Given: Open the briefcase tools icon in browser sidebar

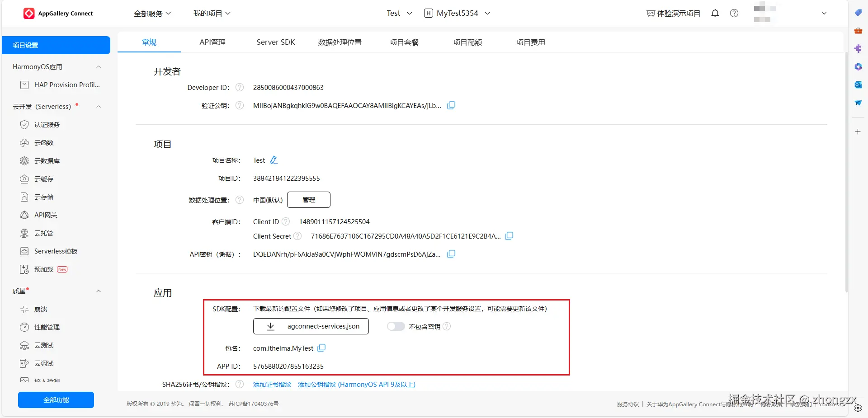Looking at the screenshot, I should pos(858,30).
